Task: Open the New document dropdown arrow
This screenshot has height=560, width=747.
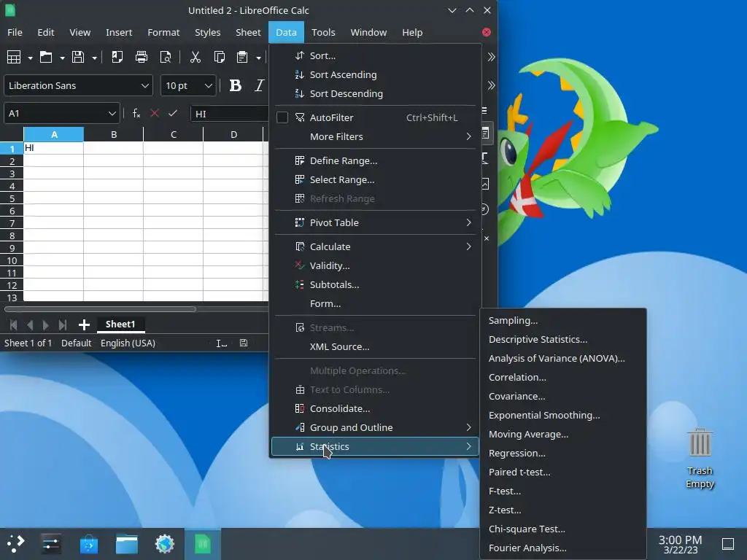Action: [x=30, y=58]
